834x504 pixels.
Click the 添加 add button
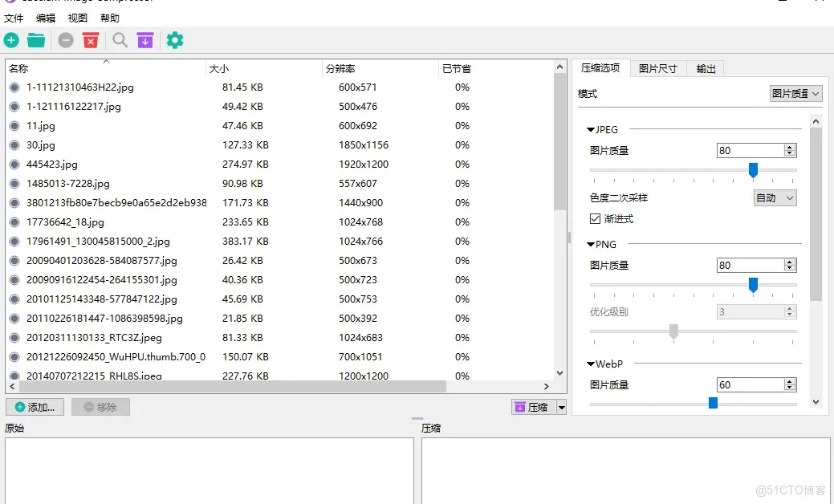[x=35, y=407]
